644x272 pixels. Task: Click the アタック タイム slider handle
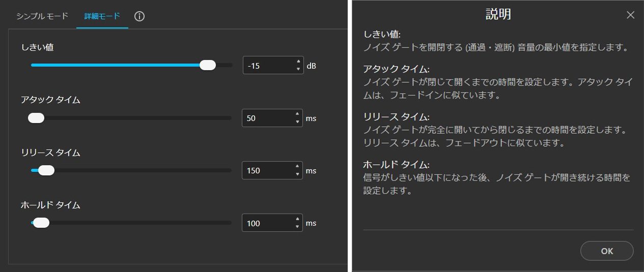(36, 118)
